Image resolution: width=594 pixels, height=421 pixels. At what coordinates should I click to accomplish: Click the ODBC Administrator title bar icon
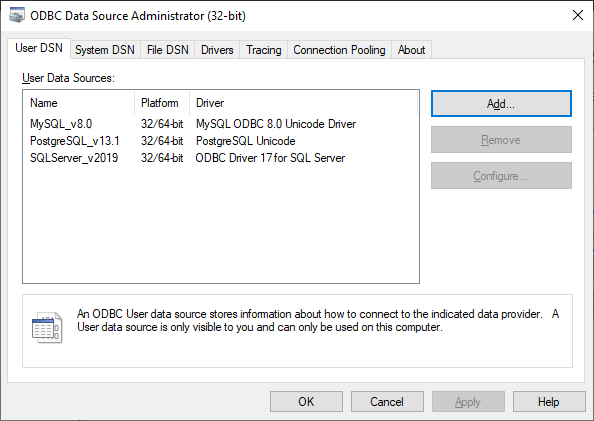tap(17, 16)
